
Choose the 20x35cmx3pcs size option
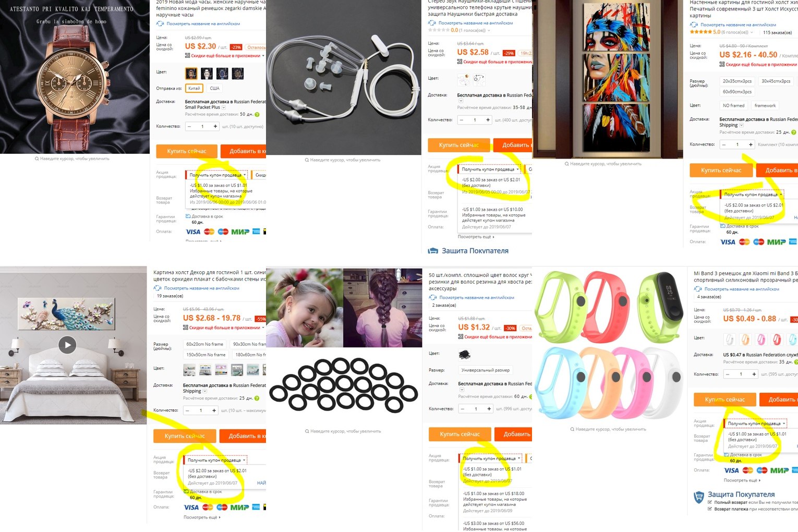pos(737,81)
